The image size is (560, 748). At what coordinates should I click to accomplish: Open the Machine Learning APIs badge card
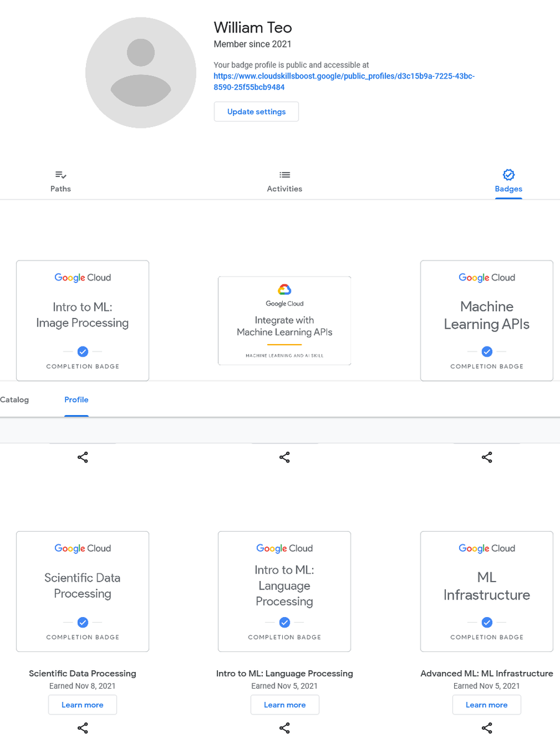pyautogui.click(x=486, y=320)
